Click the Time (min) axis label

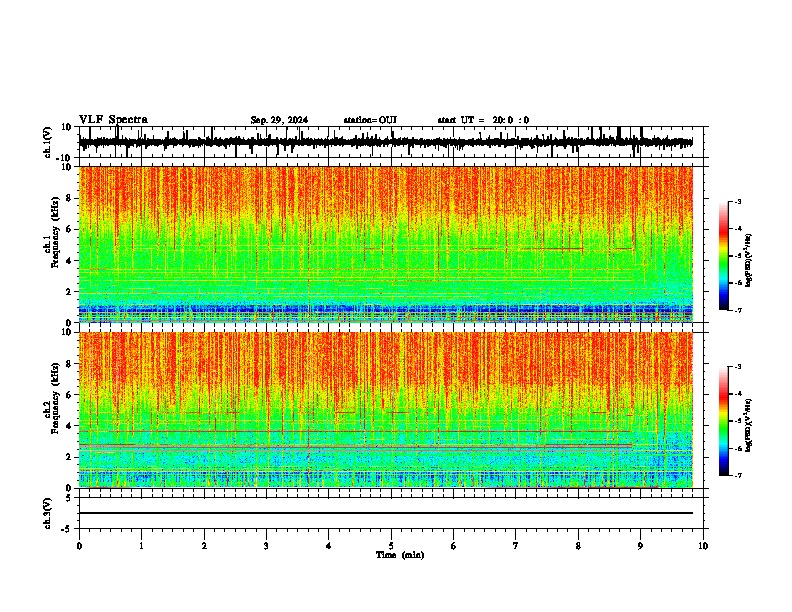pyautogui.click(x=400, y=555)
